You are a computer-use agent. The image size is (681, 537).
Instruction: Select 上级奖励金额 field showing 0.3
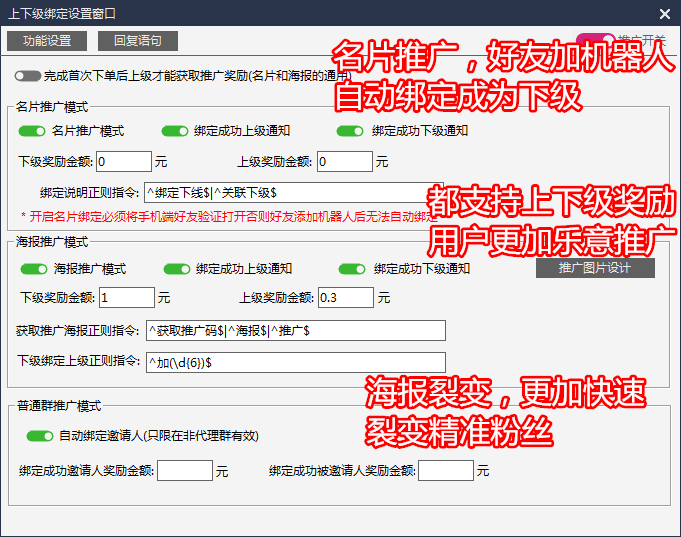345,297
